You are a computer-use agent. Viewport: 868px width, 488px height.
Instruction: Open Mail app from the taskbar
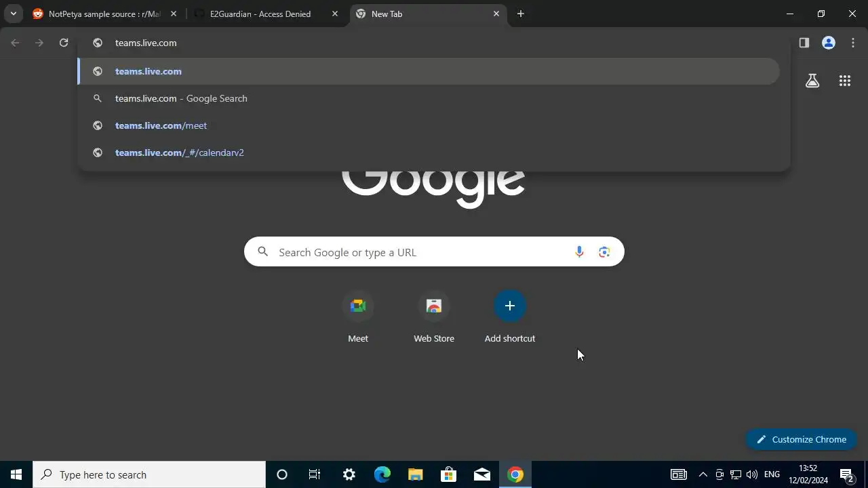(x=481, y=474)
